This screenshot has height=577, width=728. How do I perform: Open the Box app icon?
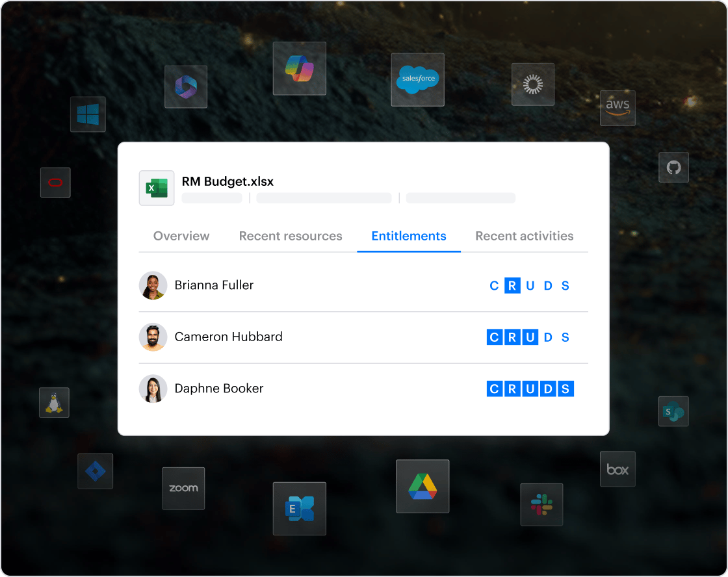tap(617, 469)
